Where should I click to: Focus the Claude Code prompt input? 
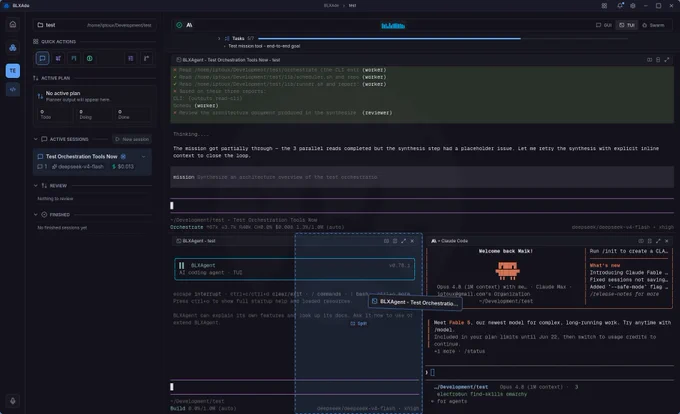tap(550, 372)
